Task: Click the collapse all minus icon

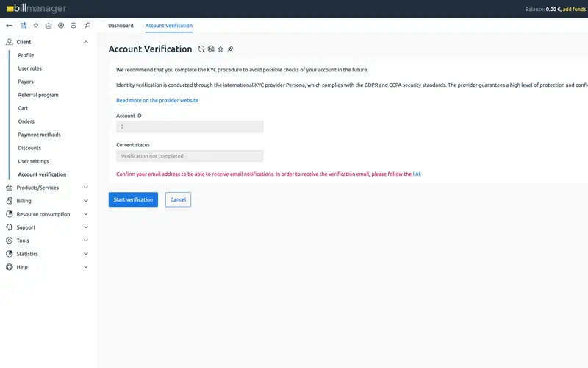Action: 73,26
